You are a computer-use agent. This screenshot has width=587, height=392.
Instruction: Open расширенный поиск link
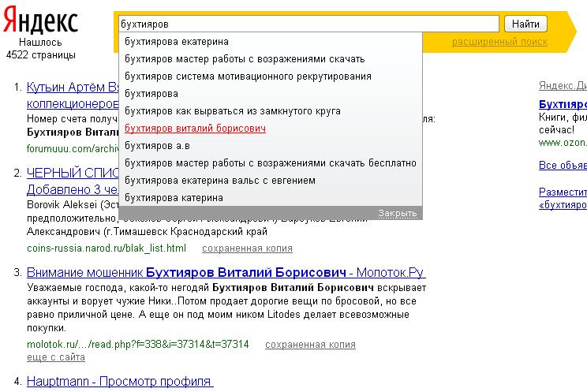499,42
